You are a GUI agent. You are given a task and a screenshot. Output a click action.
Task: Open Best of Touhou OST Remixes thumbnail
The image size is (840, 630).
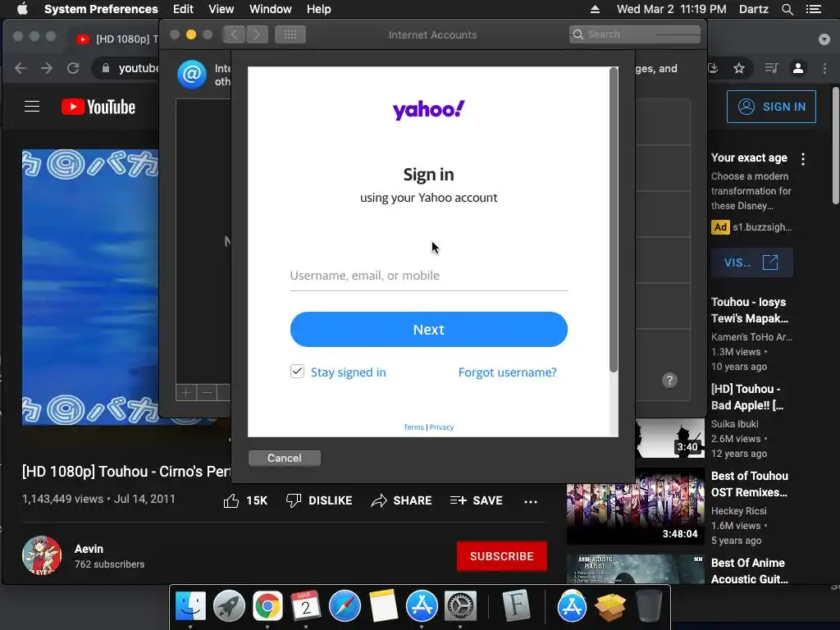(636, 506)
